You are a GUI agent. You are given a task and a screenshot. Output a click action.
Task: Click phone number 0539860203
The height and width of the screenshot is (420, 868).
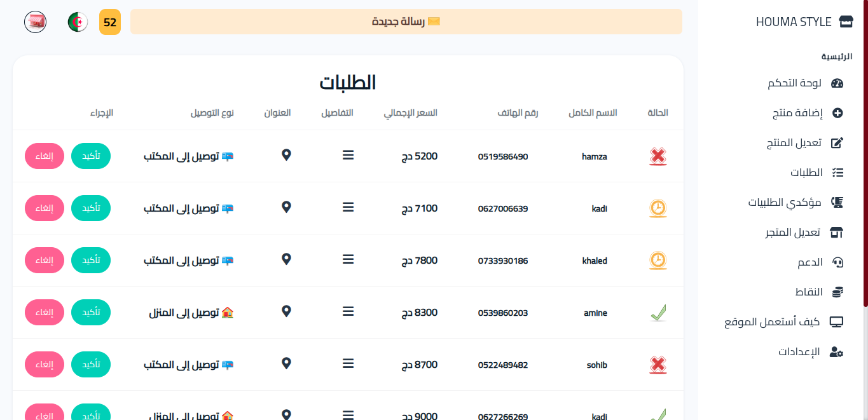(x=503, y=313)
